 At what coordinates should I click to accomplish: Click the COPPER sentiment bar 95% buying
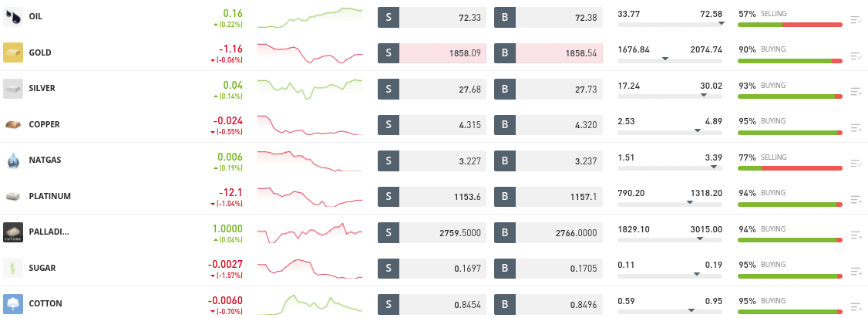click(x=790, y=133)
